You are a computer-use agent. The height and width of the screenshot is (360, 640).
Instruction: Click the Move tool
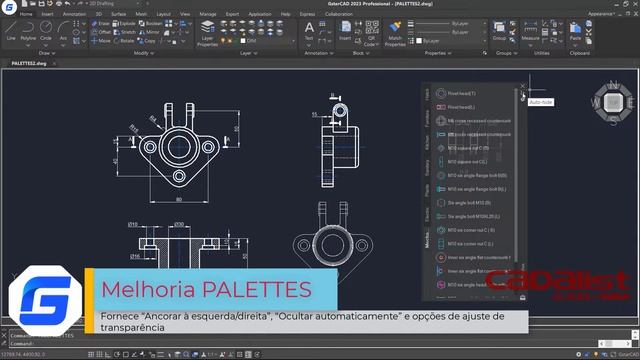[100, 41]
